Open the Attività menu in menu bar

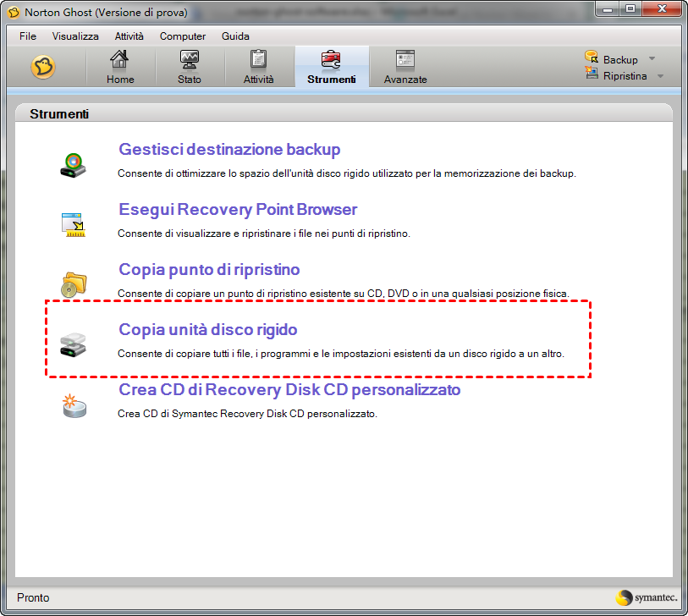pyautogui.click(x=129, y=36)
